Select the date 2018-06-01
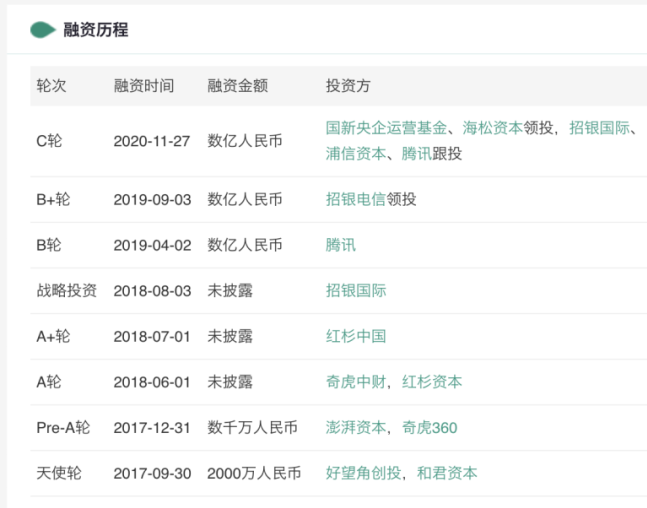 pos(151,382)
